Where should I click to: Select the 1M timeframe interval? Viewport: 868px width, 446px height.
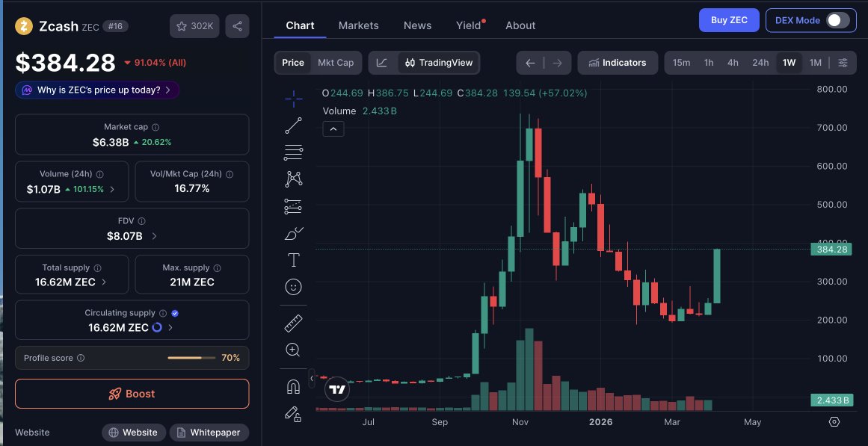(815, 63)
